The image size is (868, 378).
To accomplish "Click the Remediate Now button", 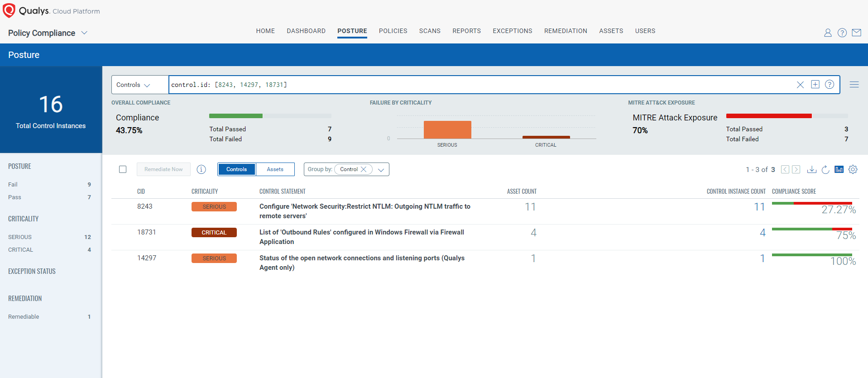I will [163, 169].
